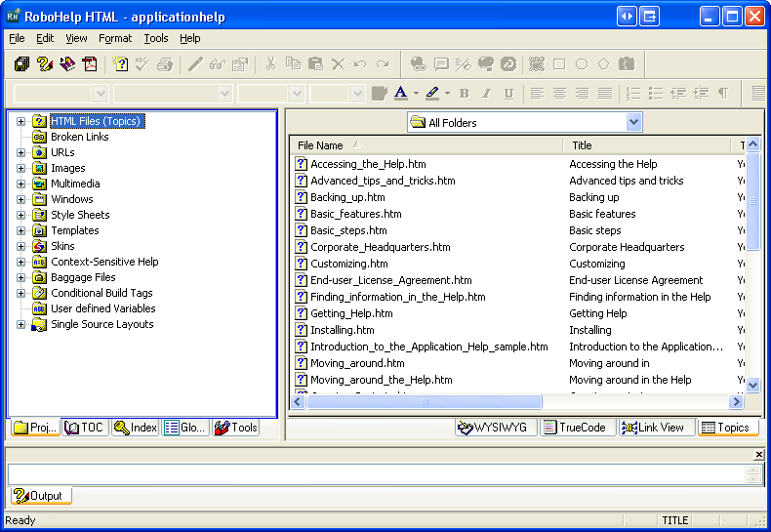The image size is (771, 532).
Task: Click the font color A icon
Action: 401,93
